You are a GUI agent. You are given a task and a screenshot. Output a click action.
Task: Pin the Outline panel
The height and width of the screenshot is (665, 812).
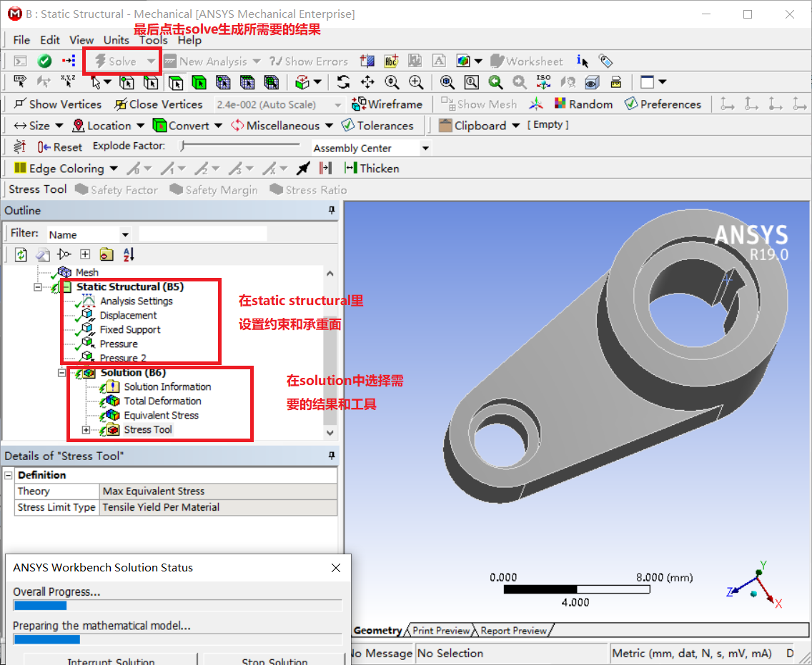[332, 210]
